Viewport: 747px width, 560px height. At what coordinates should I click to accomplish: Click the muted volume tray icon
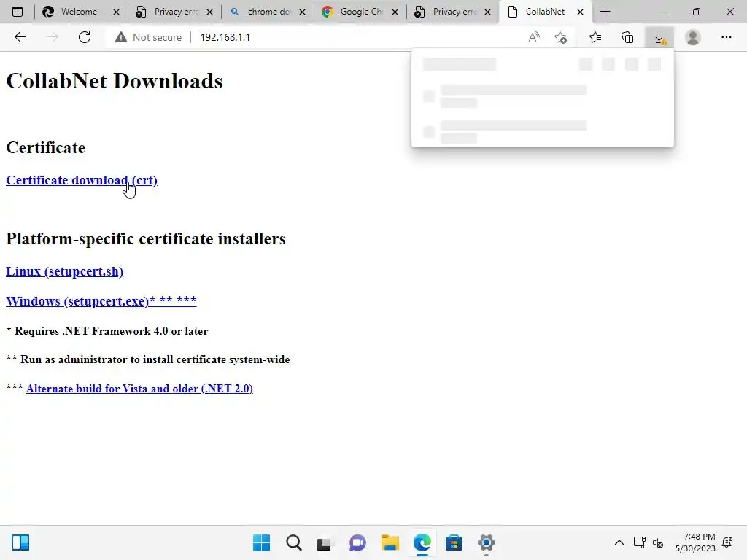pos(658,542)
